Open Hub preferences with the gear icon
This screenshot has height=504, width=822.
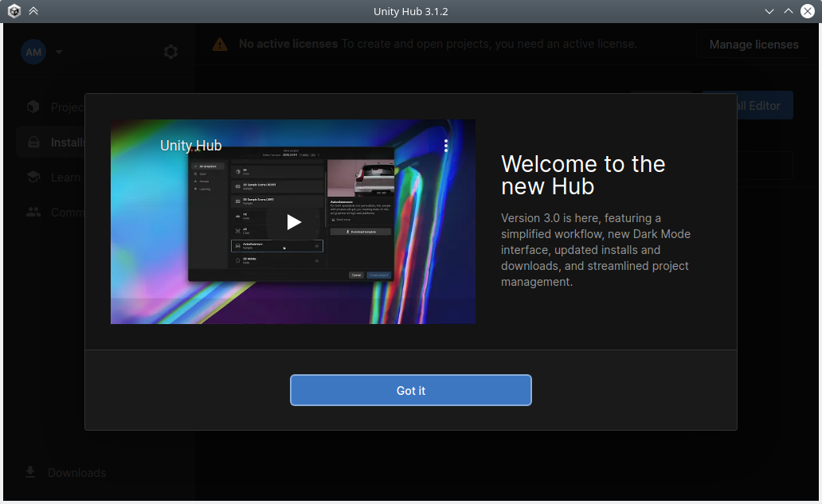pos(170,51)
